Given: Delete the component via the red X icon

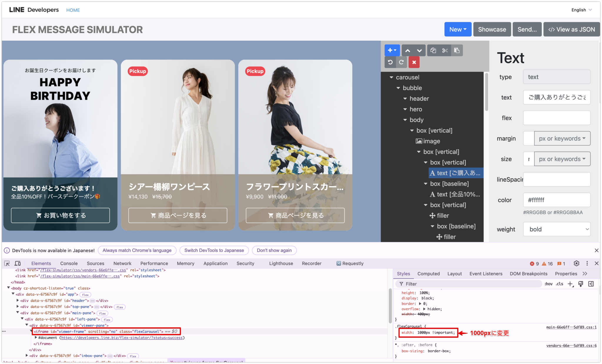Looking at the screenshot, I should point(414,62).
